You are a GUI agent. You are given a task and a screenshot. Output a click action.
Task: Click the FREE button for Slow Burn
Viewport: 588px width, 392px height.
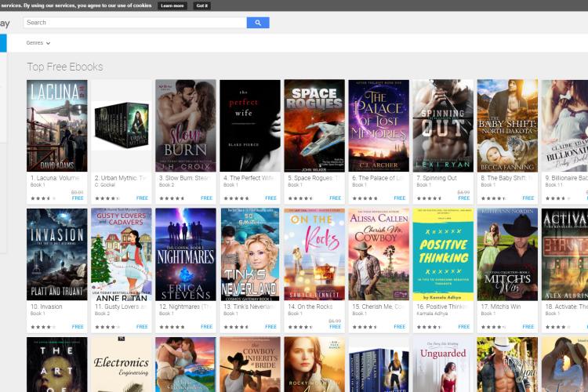(x=207, y=198)
